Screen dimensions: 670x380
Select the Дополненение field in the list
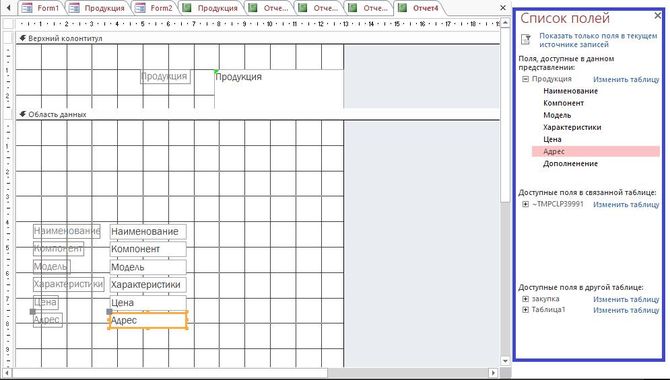[570, 164]
